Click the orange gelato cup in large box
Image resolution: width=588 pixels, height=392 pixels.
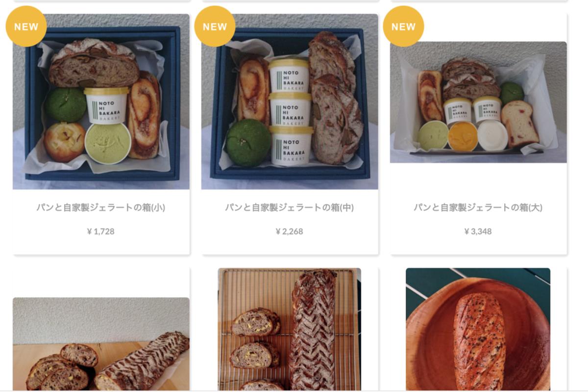[x=463, y=135]
